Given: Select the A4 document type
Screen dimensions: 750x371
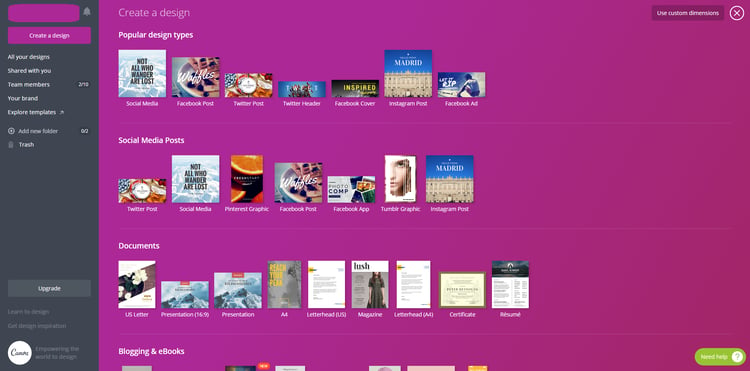Looking at the screenshot, I should pos(285,284).
